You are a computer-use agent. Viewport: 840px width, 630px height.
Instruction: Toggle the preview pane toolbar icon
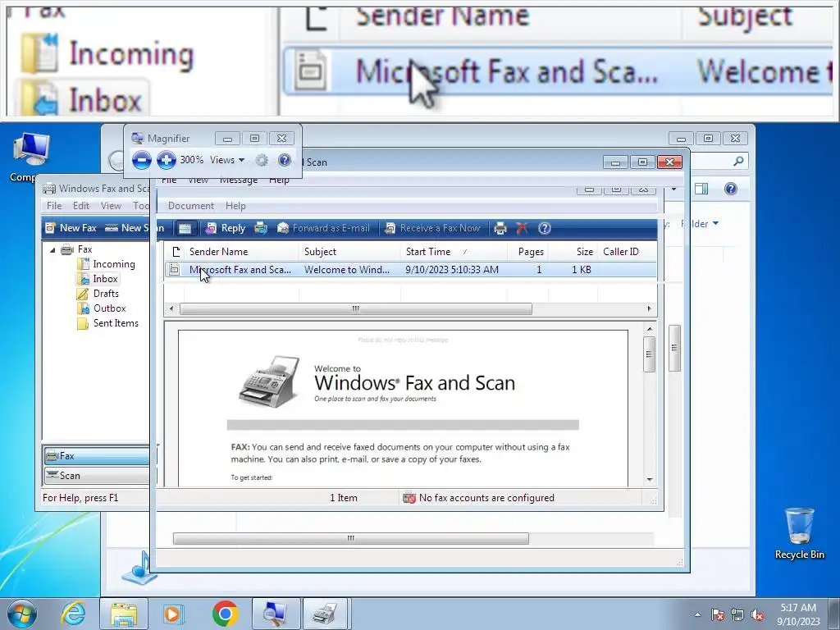(x=185, y=228)
